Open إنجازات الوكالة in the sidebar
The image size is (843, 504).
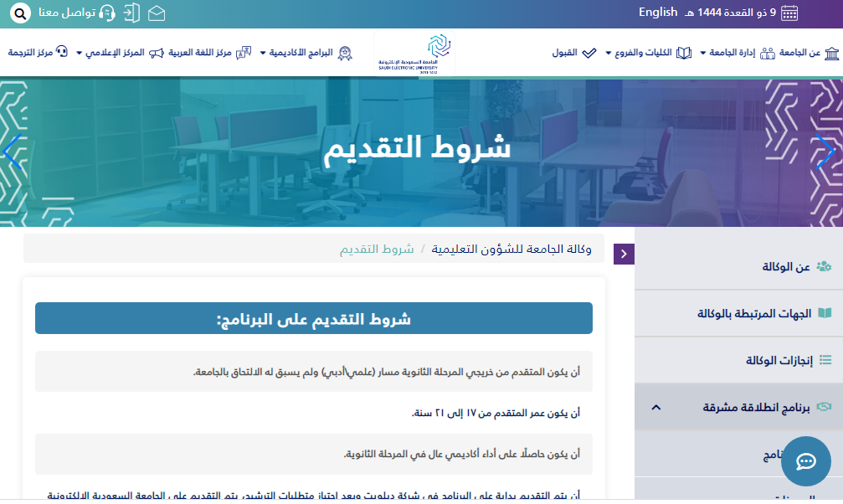(x=779, y=360)
